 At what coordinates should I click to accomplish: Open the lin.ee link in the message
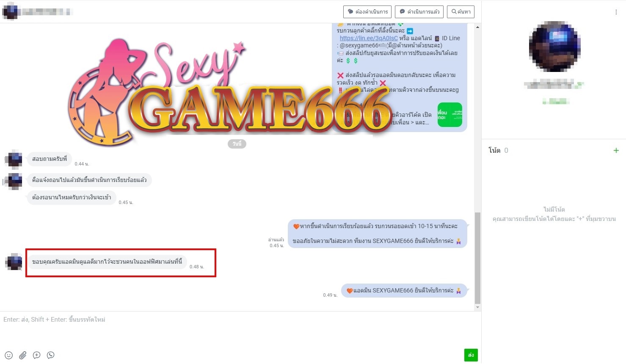(369, 38)
